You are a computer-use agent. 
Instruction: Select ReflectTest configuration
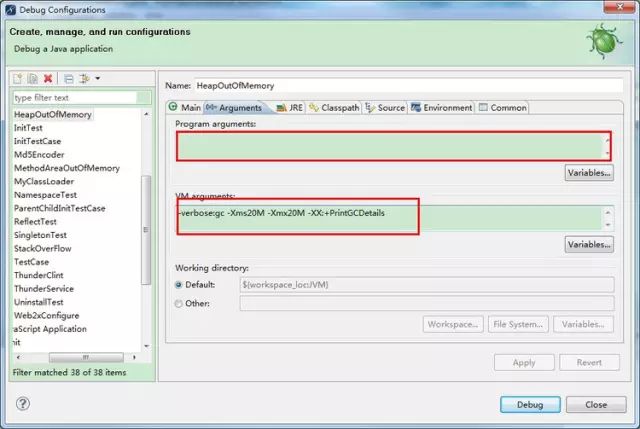[35, 222]
